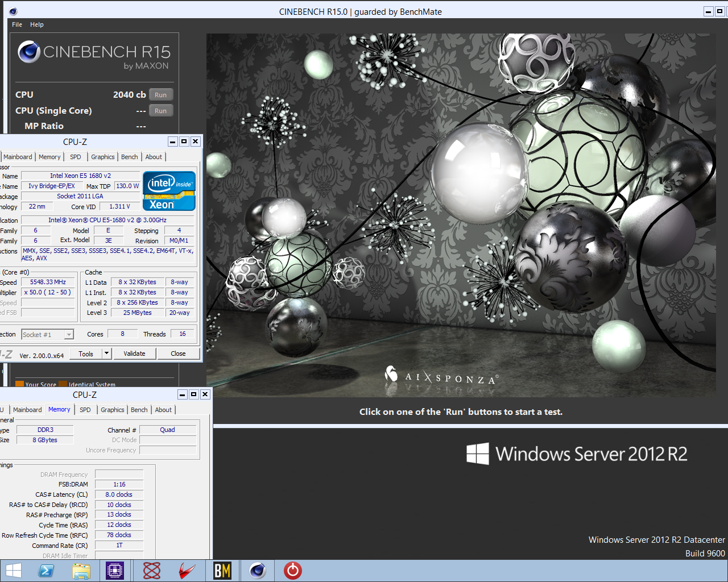Screen dimensions: 728x582
Task: Minimize the upper CPU-Z window
Action: 173,142
